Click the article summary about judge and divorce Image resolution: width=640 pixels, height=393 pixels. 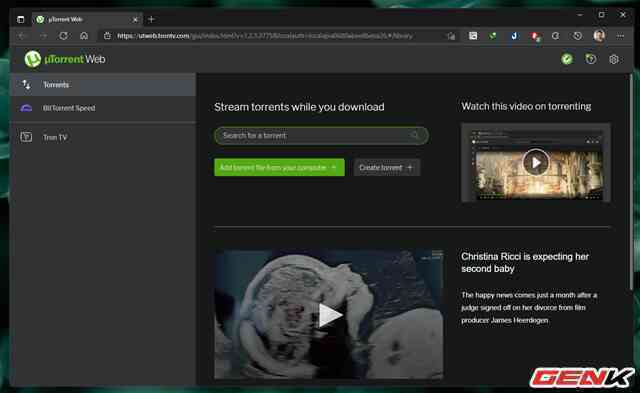click(529, 307)
